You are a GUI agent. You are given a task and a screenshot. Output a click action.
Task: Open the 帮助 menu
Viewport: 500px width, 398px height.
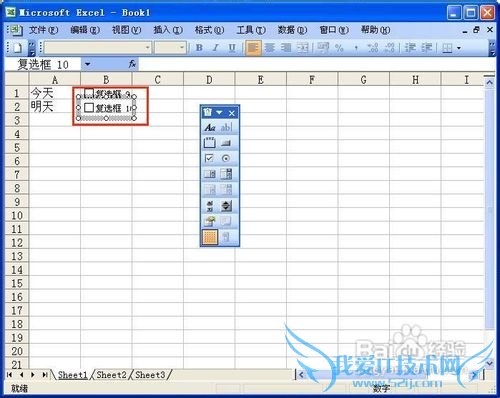click(375, 30)
